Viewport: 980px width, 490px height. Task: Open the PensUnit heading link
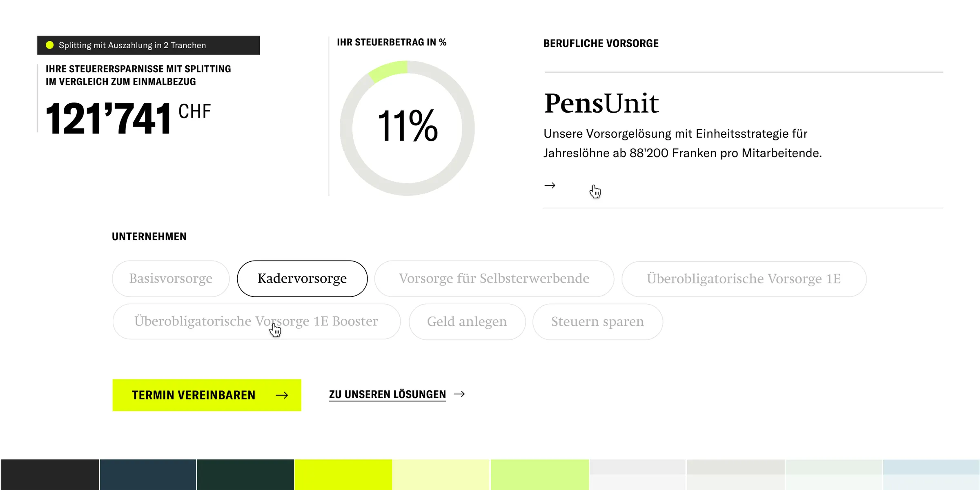click(601, 103)
